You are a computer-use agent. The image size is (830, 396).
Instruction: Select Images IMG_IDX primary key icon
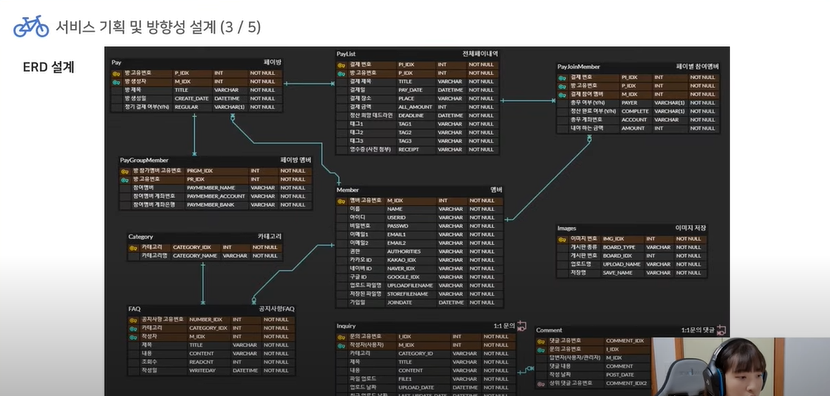[562, 239]
